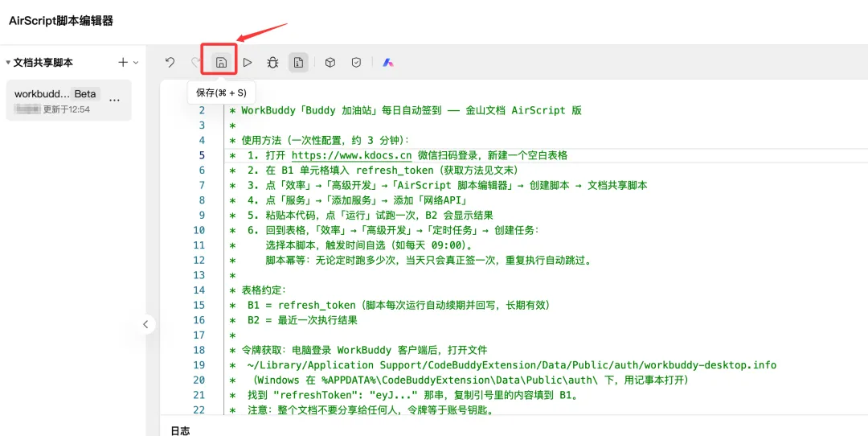Image resolution: width=868 pixels, height=436 pixels.
Task: Click the line B1 = refresh_token
Action: click(390, 305)
